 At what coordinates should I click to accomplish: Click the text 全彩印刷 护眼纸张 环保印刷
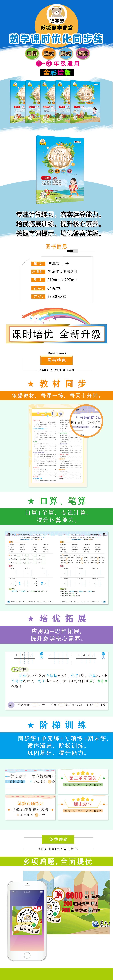pyautogui.click(x=56, y=370)
